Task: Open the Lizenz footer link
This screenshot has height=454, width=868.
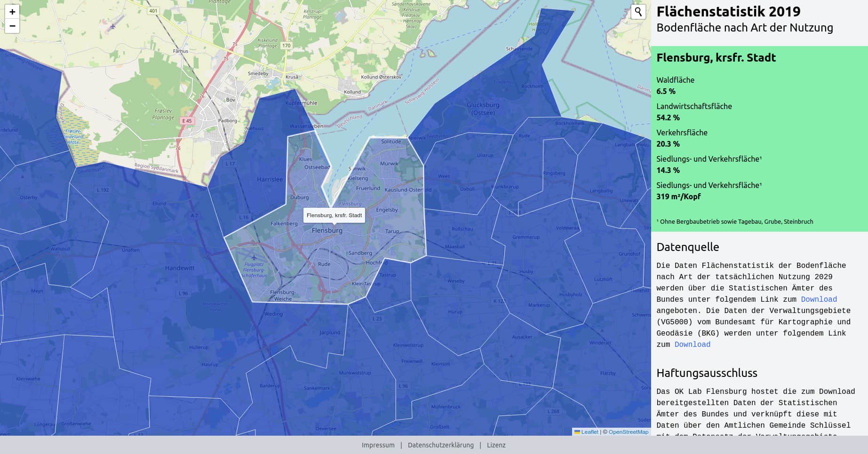Action: 496,445
